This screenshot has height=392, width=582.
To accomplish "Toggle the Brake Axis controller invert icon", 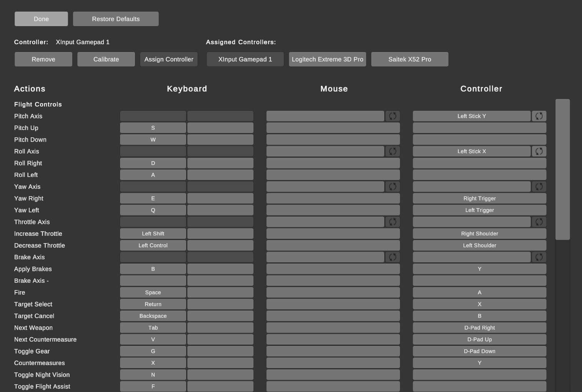I will (539, 257).
